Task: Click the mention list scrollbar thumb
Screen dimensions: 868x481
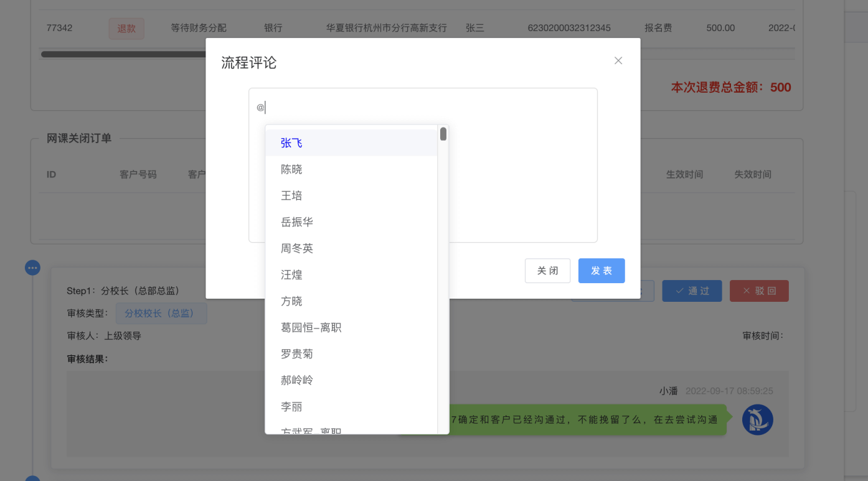Action: [x=443, y=134]
